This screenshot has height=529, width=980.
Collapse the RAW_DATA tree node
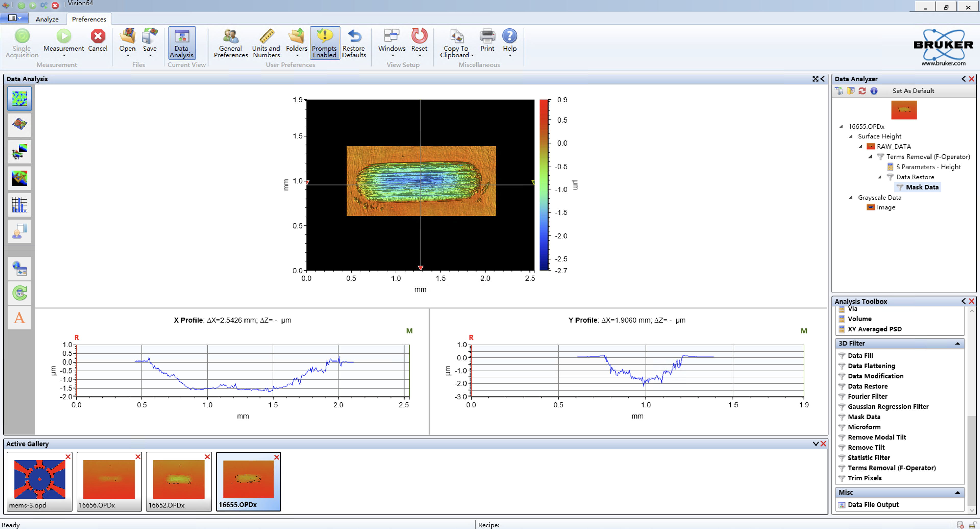pos(861,147)
